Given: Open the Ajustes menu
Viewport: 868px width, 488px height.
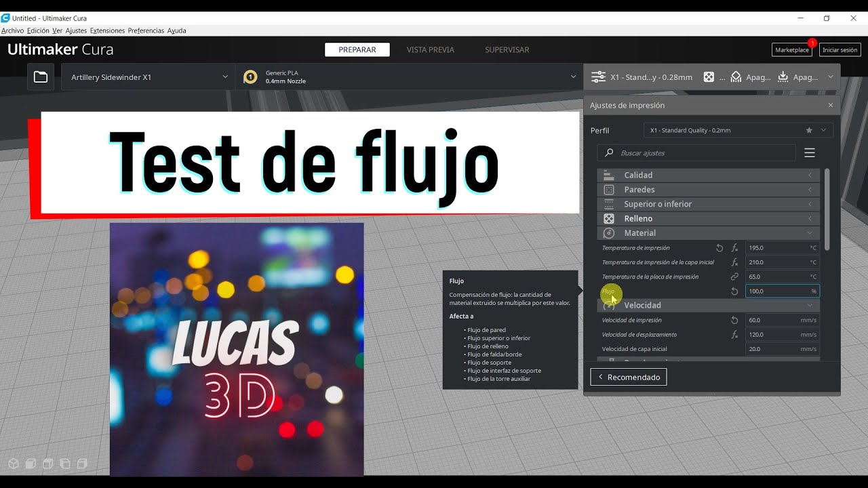Looking at the screenshot, I should 77,30.
